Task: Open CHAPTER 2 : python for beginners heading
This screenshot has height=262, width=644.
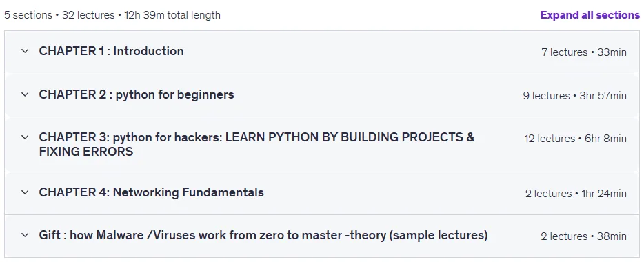Action: point(137,94)
